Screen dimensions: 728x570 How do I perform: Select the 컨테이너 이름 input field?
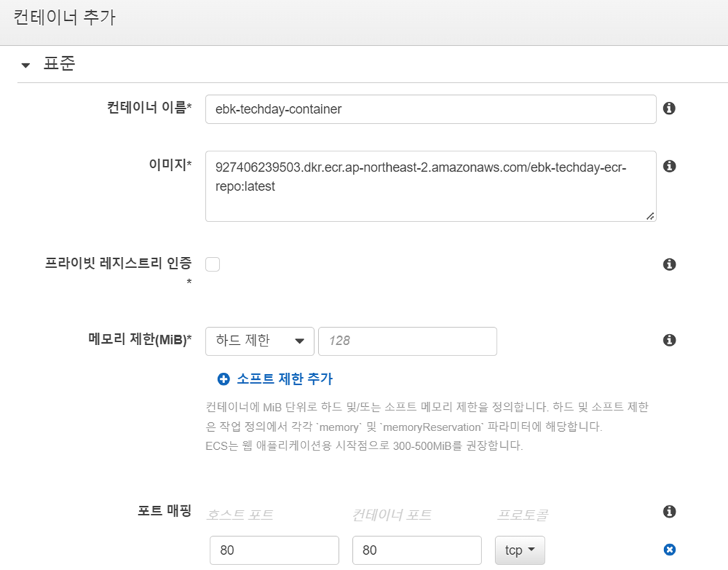pyautogui.click(x=431, y=109)
